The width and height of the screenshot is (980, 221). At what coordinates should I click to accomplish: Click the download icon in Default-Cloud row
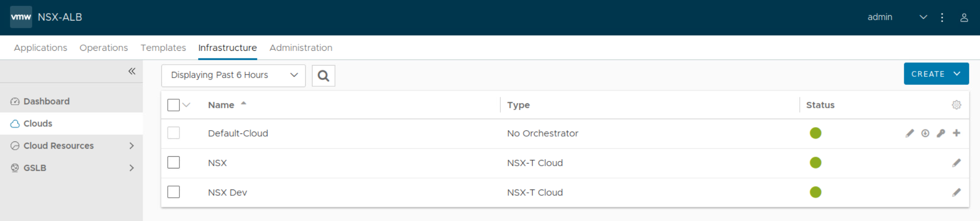coord(925,133)
